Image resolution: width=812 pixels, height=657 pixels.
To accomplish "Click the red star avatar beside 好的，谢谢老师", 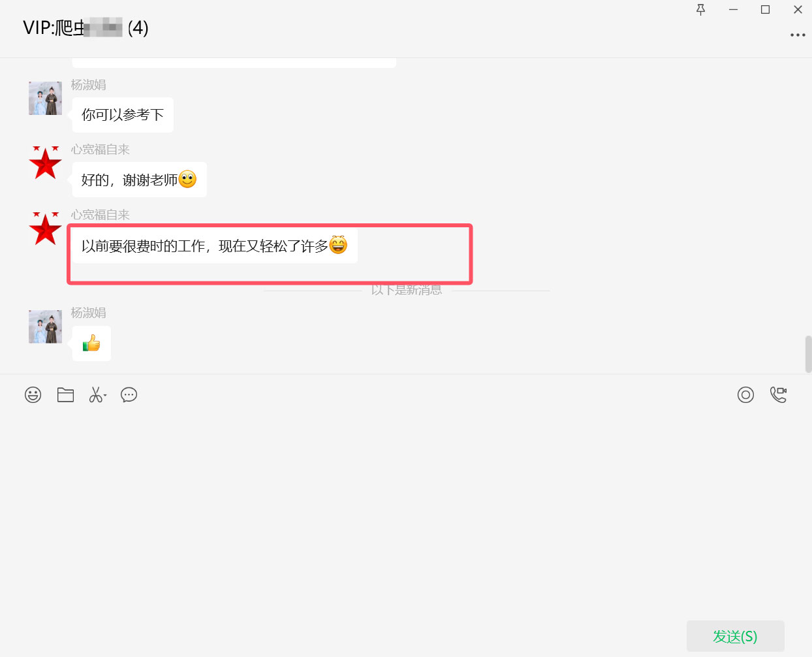I will tap(45, 163).
